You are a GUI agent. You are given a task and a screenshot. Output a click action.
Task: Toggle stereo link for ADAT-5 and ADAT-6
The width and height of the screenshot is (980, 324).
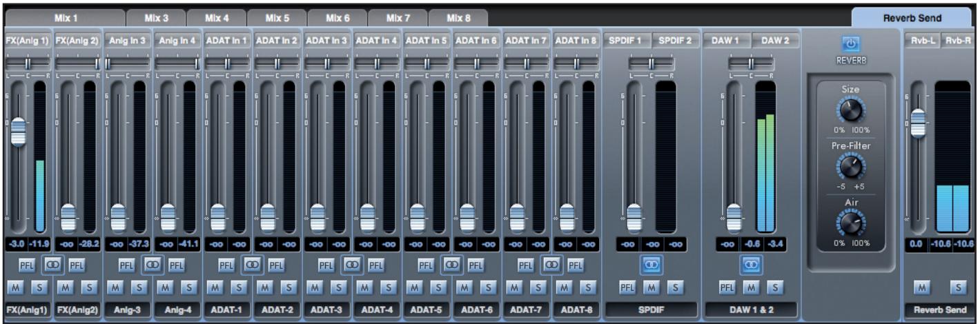[451, 264]
